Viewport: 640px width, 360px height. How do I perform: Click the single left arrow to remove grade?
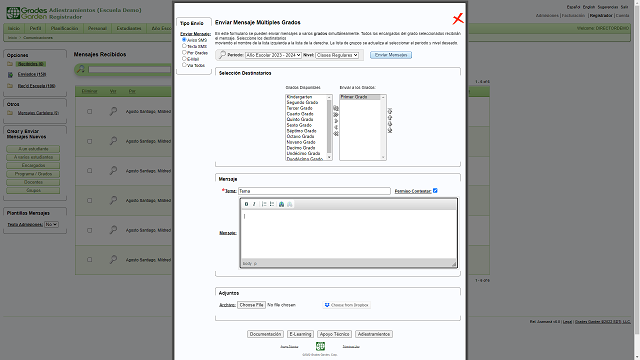(x=336, y=128)
